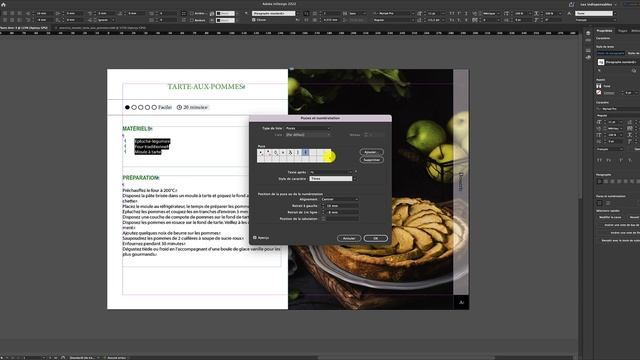Screen dimensions: 640x360
Task: Open the Share document icon
Action: 571,4
